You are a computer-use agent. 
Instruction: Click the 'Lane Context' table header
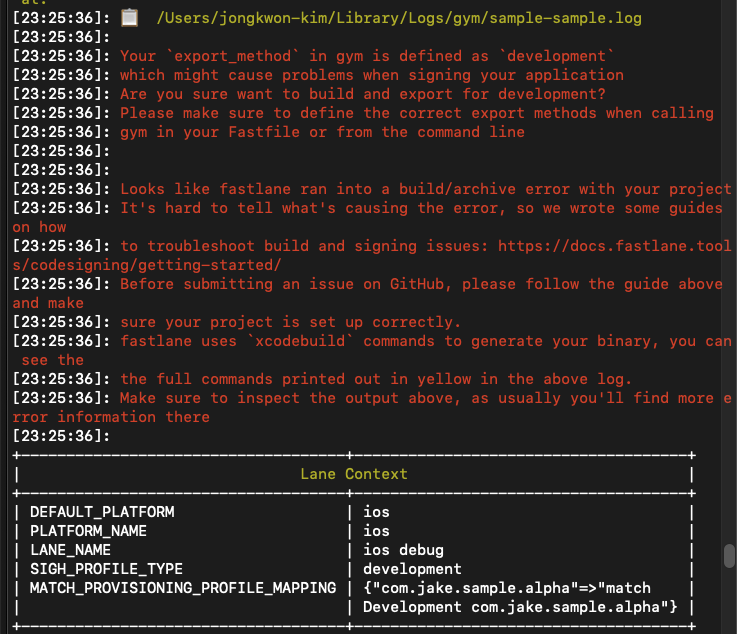pos(354,474)
